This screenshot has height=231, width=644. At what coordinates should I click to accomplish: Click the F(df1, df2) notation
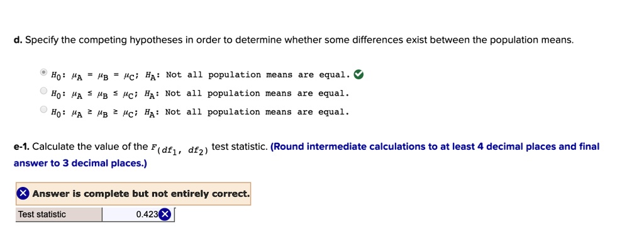[180, 149]
